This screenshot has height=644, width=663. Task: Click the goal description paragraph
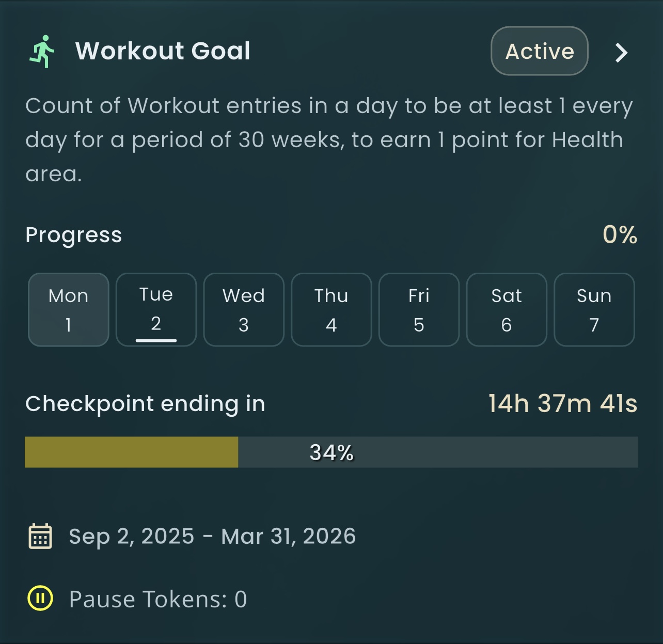click(x=329, y=139)
